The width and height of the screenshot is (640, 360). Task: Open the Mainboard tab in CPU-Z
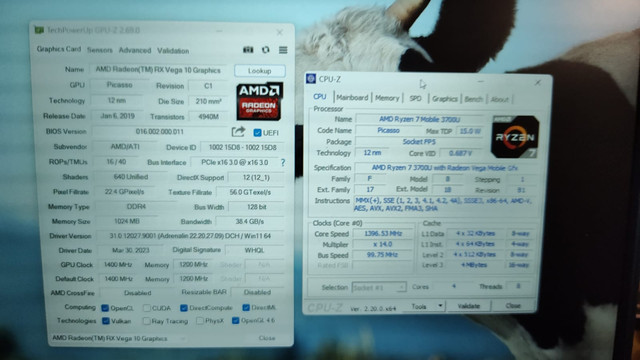tap(352, 98)
